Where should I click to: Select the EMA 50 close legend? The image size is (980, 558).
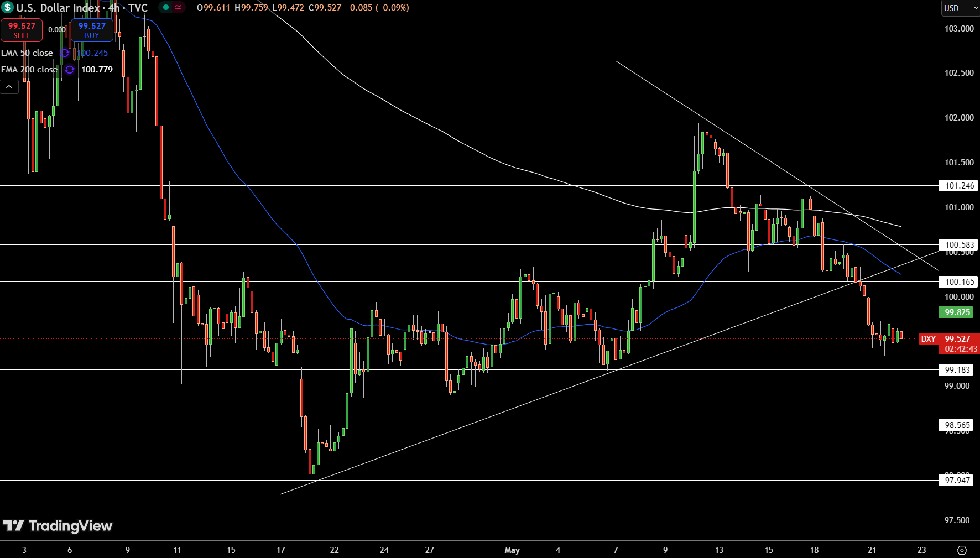click(x=27, y=53)
